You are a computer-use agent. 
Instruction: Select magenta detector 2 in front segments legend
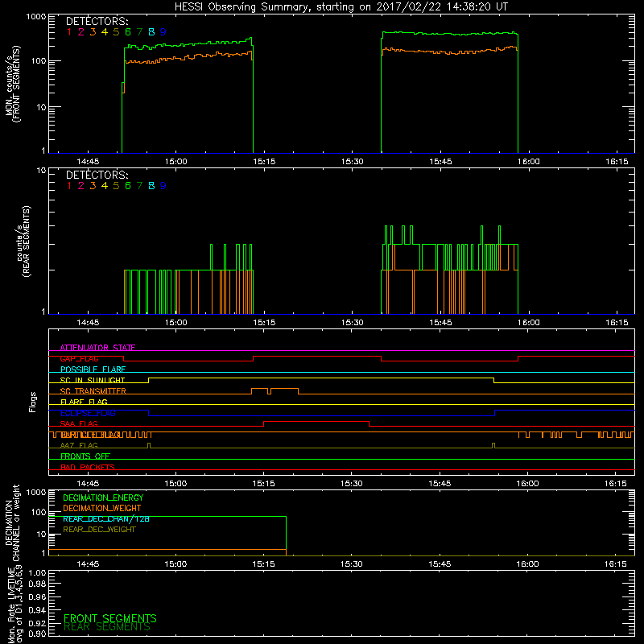click(81, 32)
